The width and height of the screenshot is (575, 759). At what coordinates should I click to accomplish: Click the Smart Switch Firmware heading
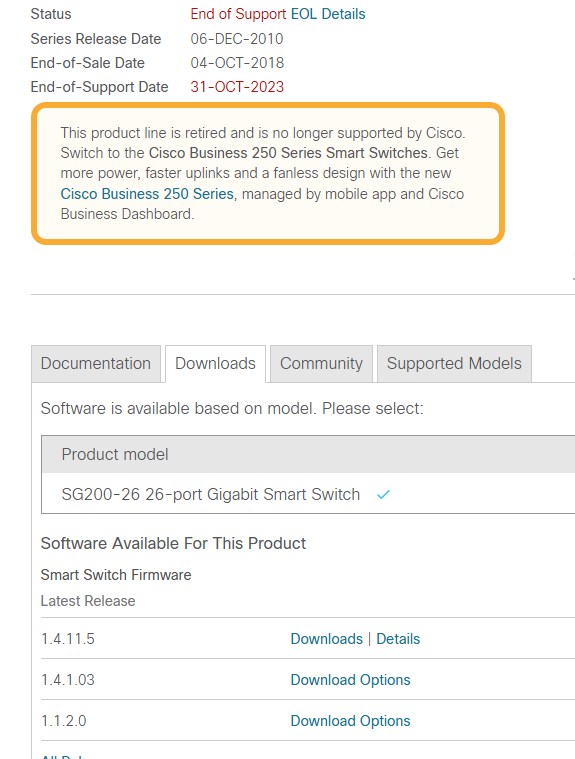click(116, 575)
